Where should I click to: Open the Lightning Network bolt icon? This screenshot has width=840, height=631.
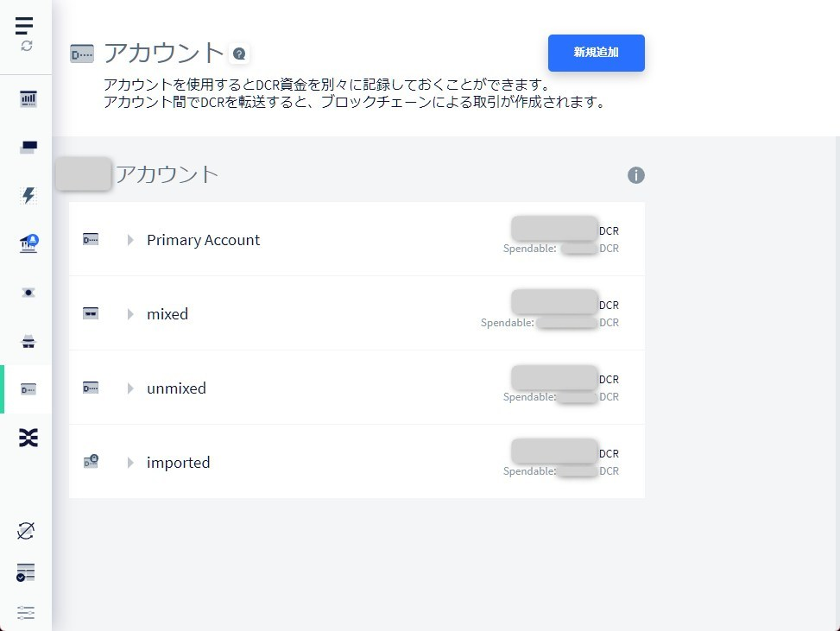pyautogui.click(x=28, y=196)
